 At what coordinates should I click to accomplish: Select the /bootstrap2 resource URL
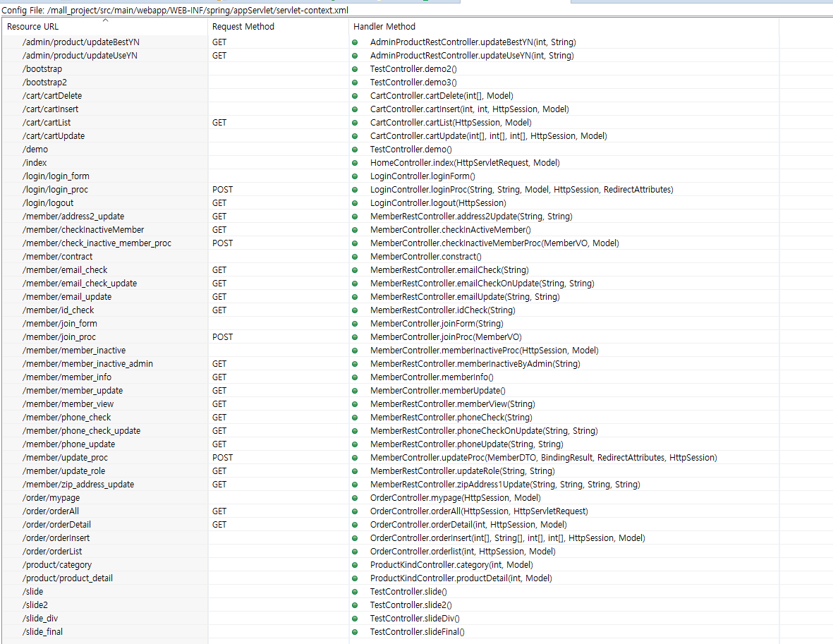(x=44, y=83)
